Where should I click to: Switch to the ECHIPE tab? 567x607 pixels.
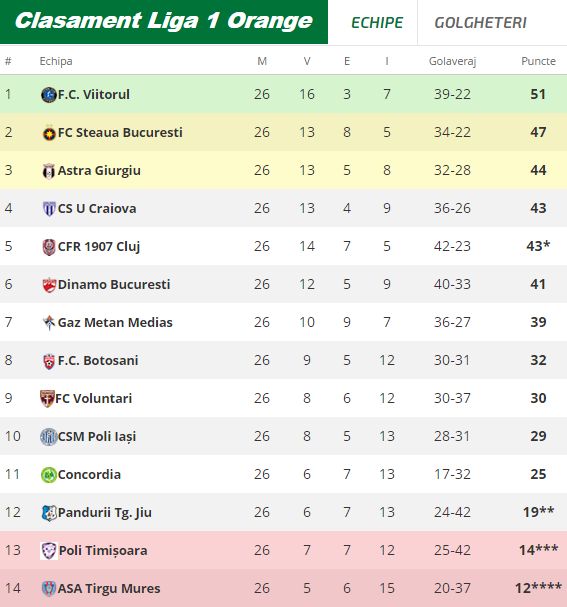377,22
